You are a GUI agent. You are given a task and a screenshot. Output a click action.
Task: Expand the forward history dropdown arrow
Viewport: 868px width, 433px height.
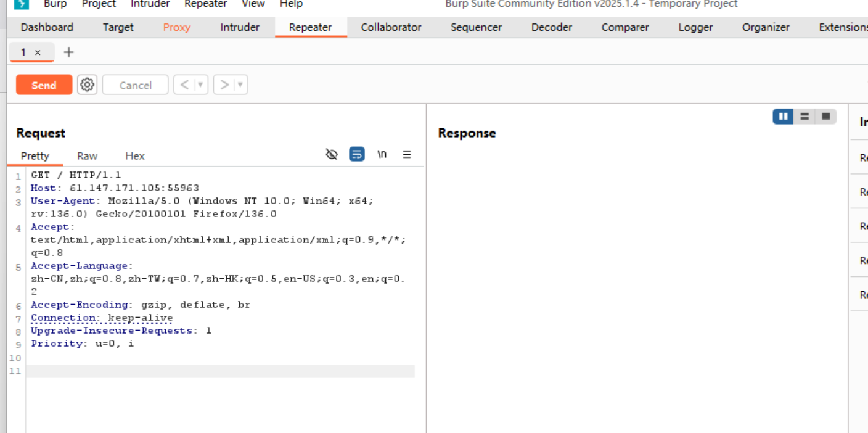coord(240,85)
